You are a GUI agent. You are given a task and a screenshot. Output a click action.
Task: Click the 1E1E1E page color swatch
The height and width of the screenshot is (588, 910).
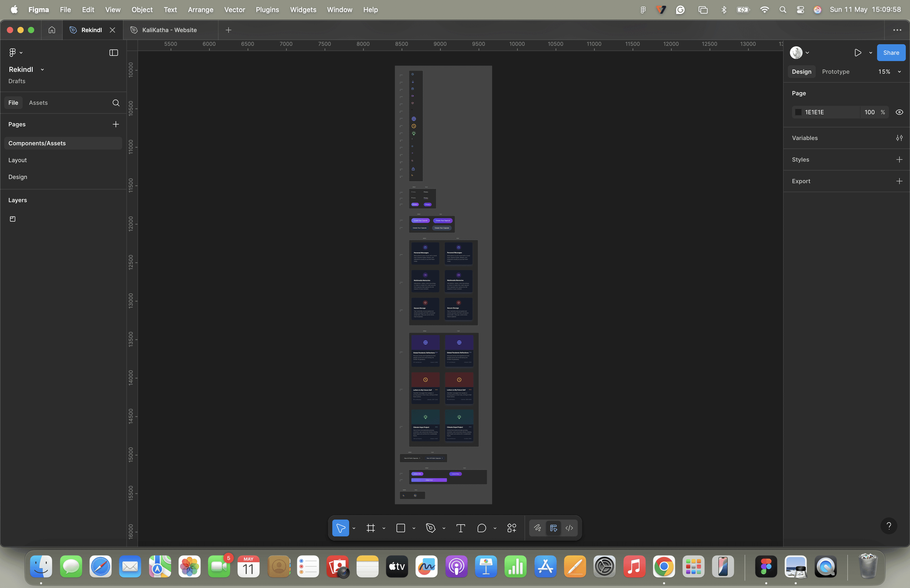click(798, 112)
